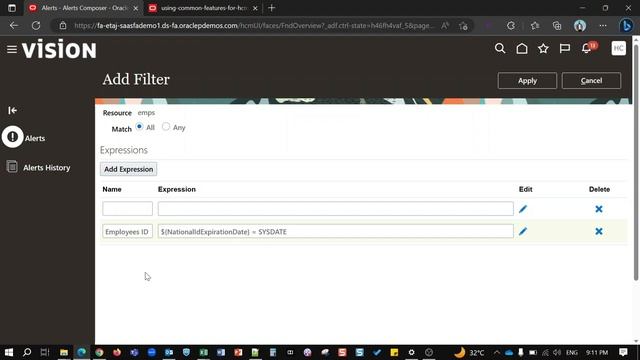
Task: Add this page to favorites
Action: point(463,26)
